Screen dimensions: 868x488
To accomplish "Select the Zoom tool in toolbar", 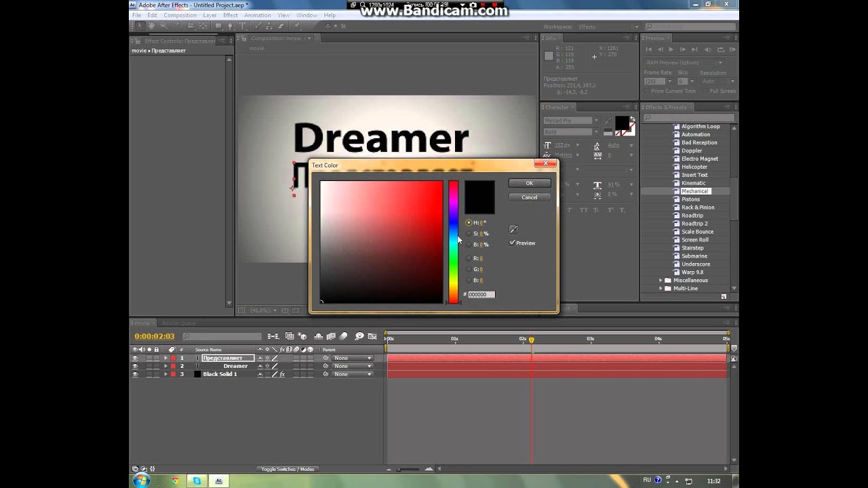I will 163,26.
